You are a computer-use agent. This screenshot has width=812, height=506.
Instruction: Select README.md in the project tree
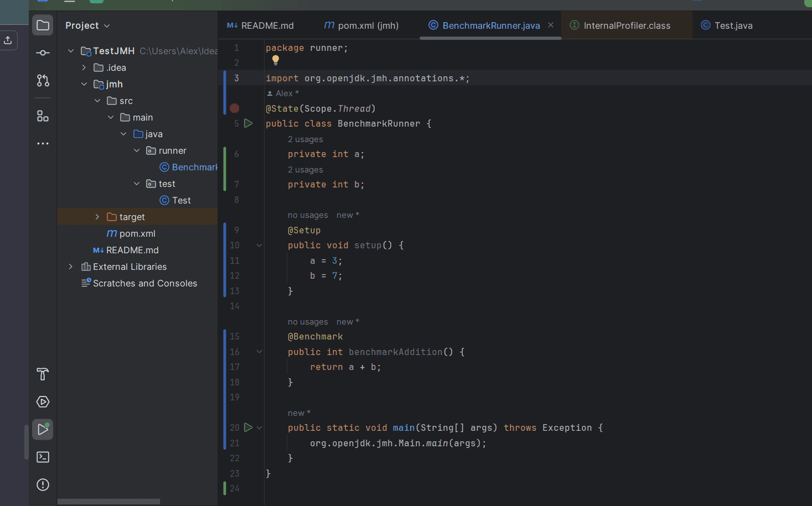pyautogui.click(x=126, y=250)
